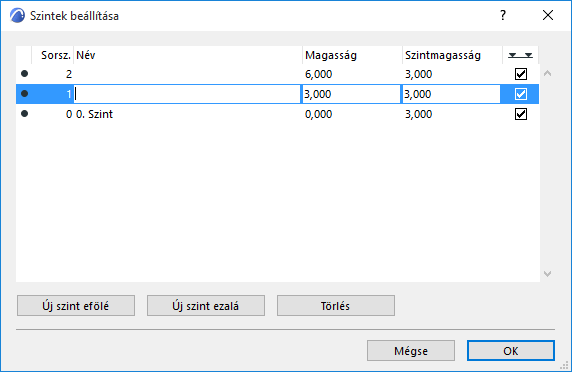The height and width of the screenshot is (372, 572).
Task: Click the bullet marker of 0. Szint
Action: point(24,114)
